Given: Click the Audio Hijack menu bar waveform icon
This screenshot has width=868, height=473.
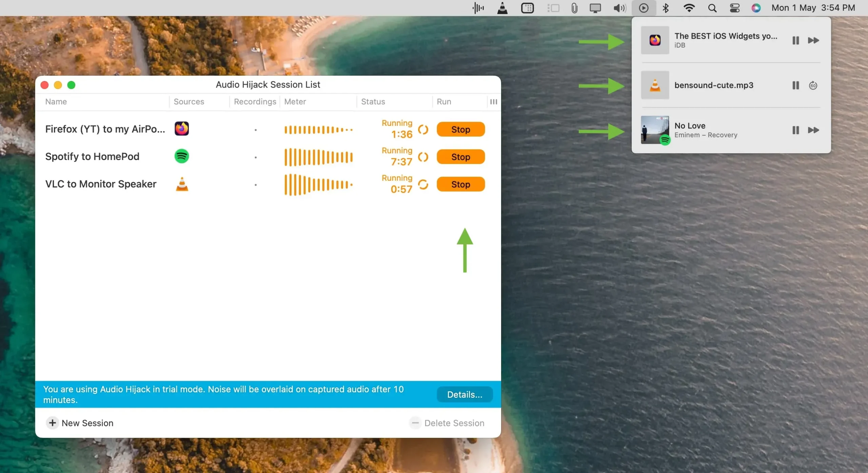Looking at the screenshot, I should coord(477,7).
